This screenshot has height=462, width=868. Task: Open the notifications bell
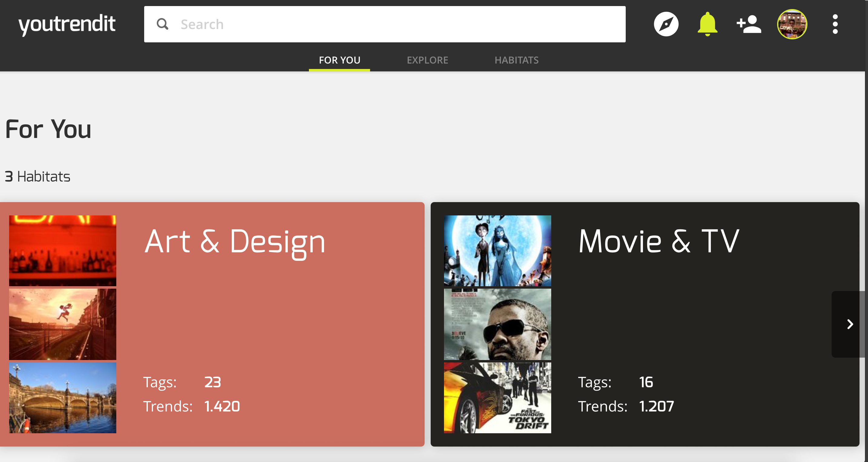click(707, 24)
